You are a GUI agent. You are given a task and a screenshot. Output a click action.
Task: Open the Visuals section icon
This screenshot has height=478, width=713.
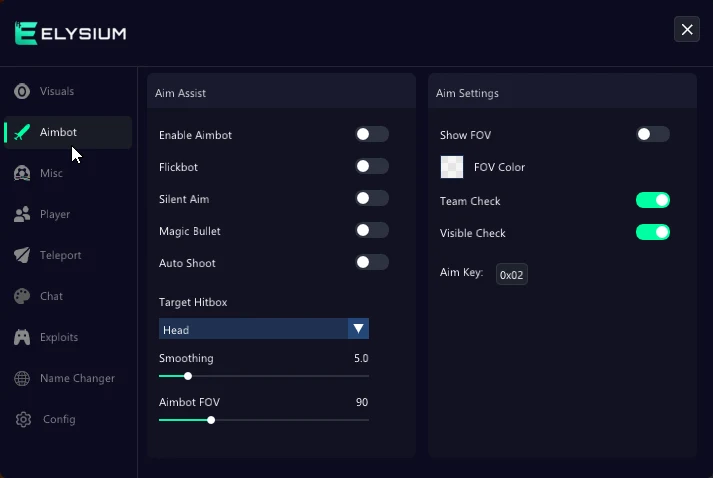coord(22,91)
